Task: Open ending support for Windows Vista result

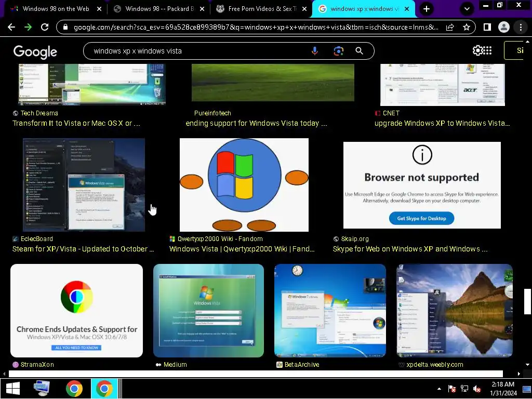Action: [257, 123]
